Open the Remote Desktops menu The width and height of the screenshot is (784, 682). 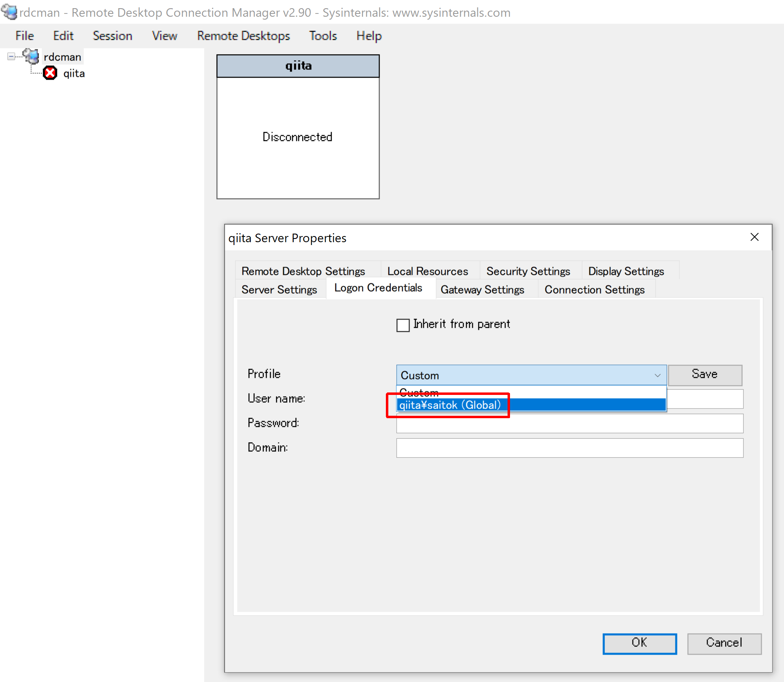tap(243, 36)
